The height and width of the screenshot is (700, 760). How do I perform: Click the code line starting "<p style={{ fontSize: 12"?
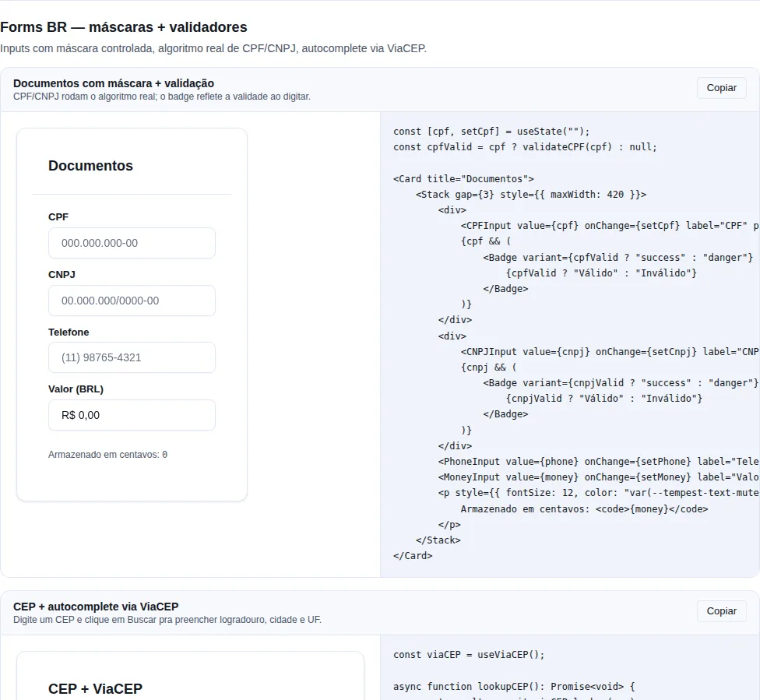599,493
